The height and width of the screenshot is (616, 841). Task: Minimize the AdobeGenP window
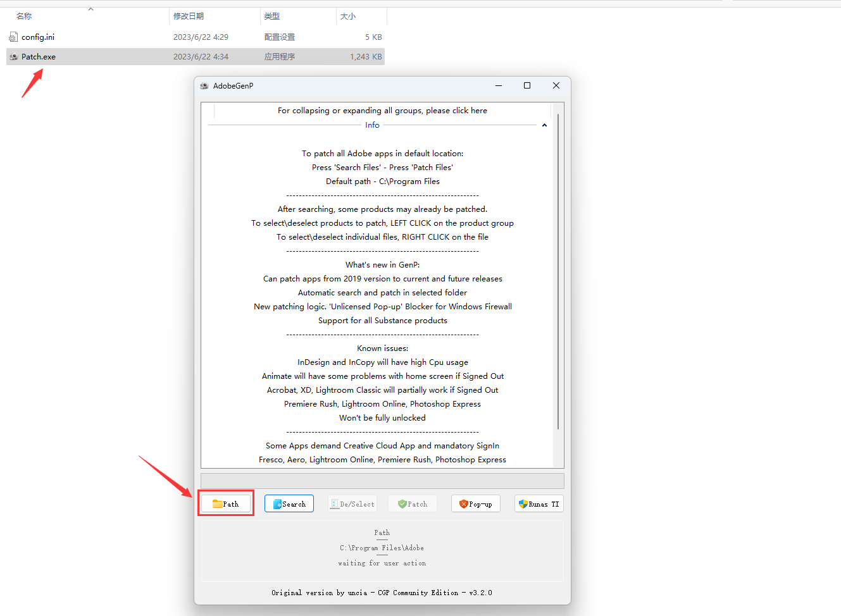tap(499, 85)
